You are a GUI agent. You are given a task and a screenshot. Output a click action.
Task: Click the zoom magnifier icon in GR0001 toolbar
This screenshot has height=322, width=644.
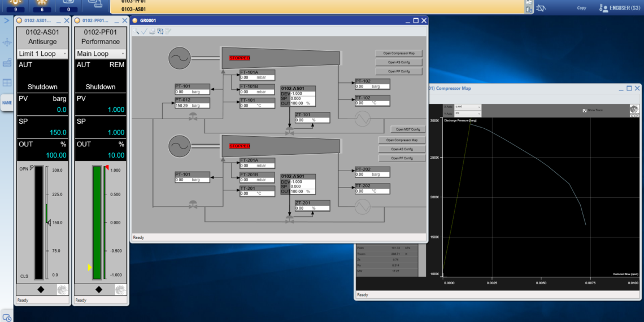pyautogui.click(x=136, y=31)
